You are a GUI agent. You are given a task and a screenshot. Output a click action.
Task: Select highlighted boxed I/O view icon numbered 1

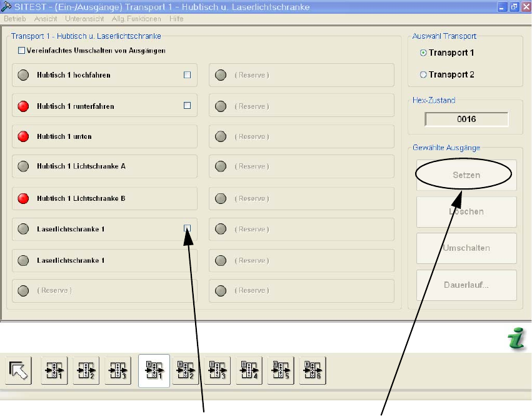(154, 370)
